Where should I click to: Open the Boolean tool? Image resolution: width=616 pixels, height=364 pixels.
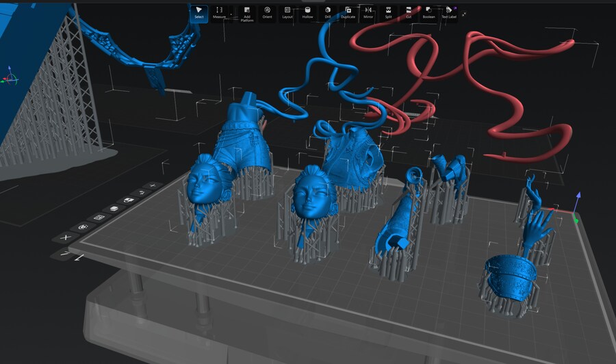coord(428,12)
